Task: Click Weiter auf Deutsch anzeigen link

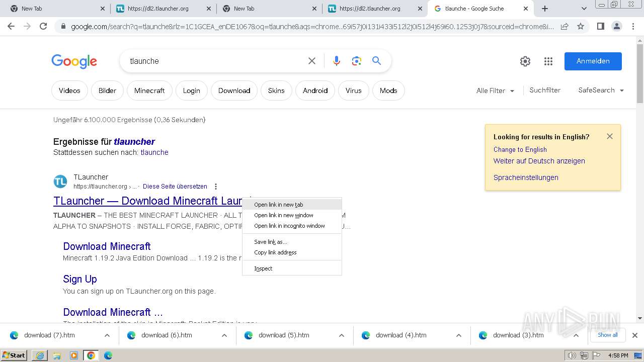Action: (x=539, y=161)
